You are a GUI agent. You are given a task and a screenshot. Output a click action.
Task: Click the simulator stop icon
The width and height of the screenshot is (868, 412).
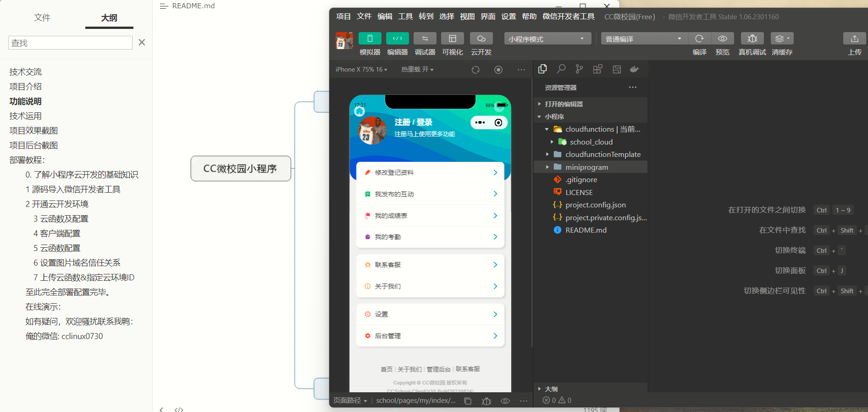(x=498, y=70)
